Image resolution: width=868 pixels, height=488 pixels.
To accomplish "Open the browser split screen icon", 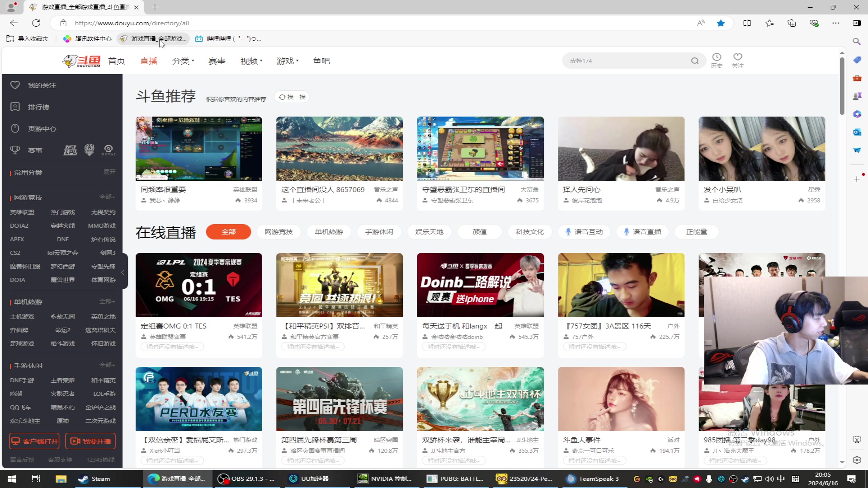I will (747, 23).
